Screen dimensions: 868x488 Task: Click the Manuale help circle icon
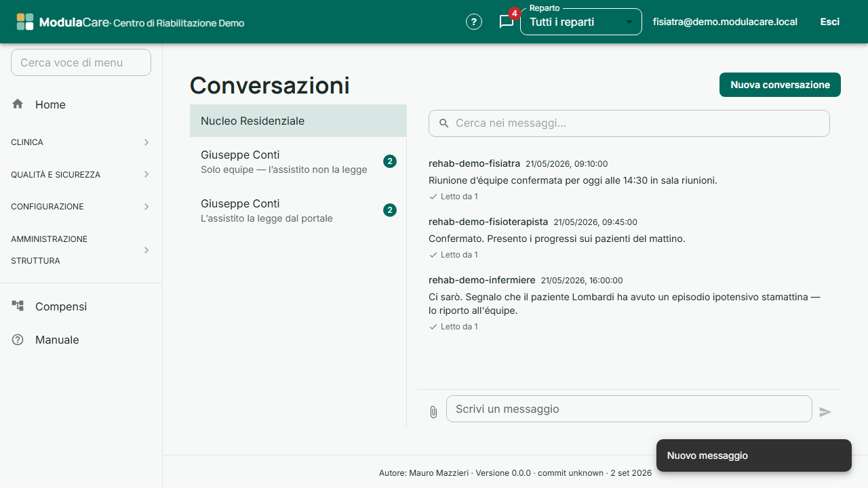point(18,340)
